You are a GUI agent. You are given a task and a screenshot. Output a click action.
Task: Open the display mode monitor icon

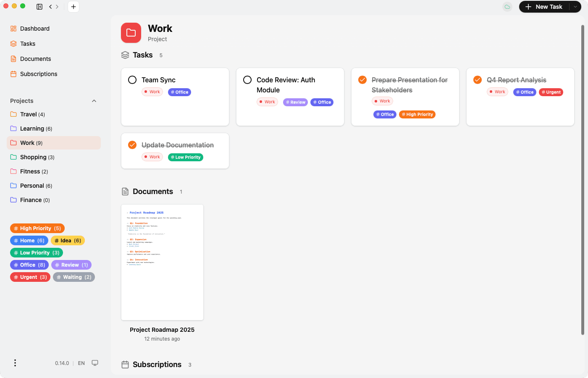point(95,362)
